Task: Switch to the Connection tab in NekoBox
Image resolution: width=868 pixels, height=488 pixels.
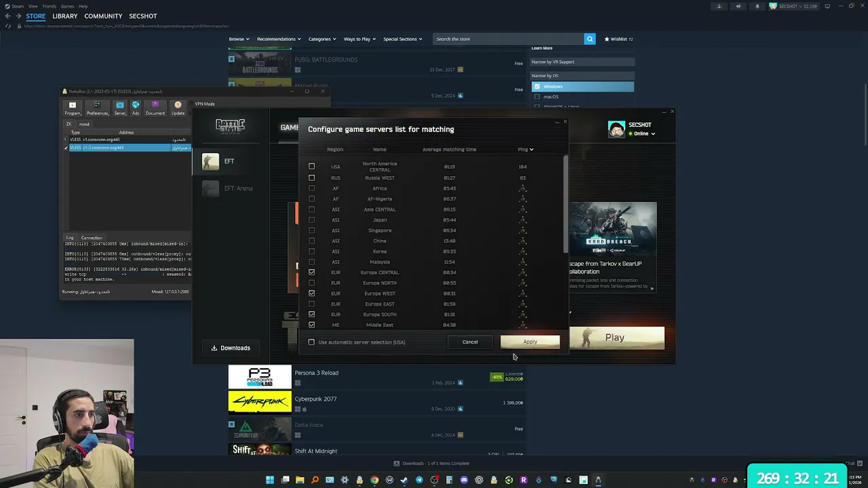Action: pos(92,238)
